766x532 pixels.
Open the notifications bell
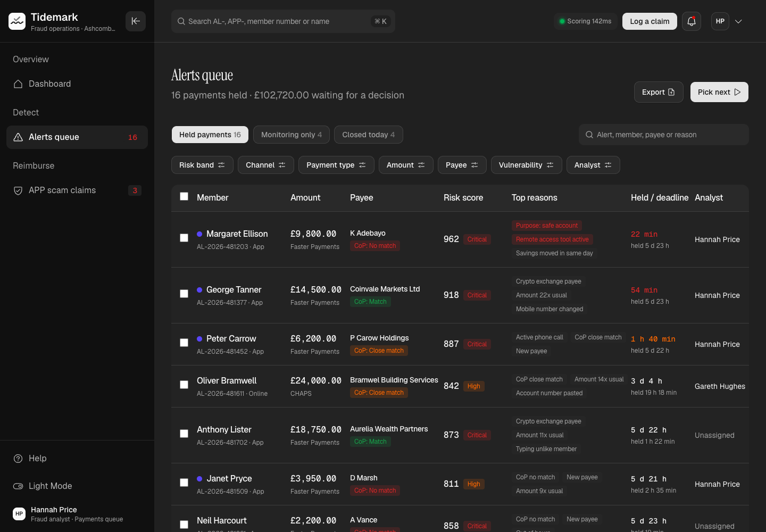coord(692,21)
